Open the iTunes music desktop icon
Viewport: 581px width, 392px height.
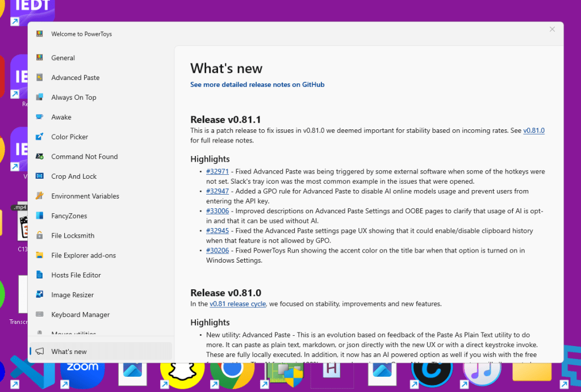click(482, 376)
